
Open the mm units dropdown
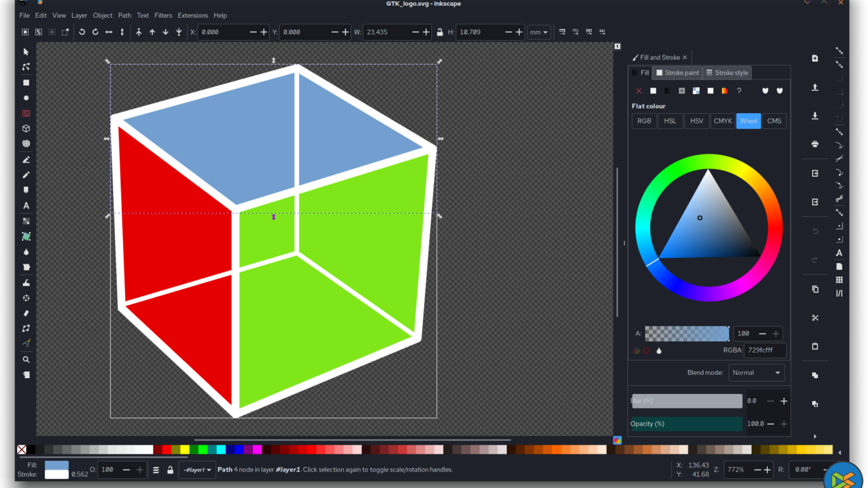coord(539,32)
